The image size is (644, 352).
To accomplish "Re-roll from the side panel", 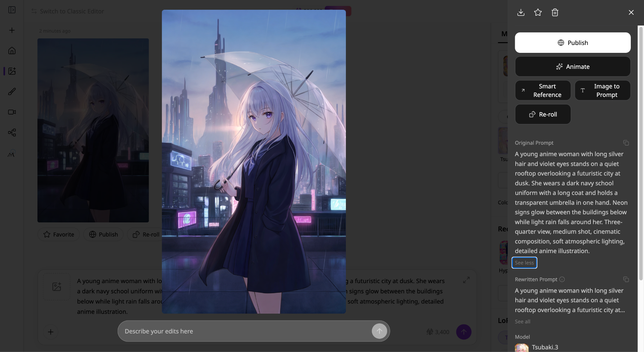I will (543, 115).
